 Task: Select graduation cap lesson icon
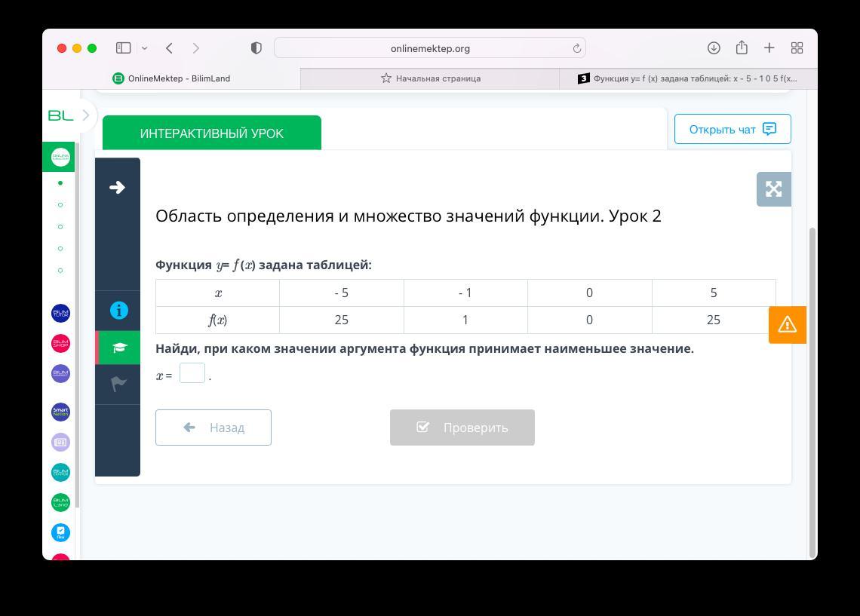119,348
